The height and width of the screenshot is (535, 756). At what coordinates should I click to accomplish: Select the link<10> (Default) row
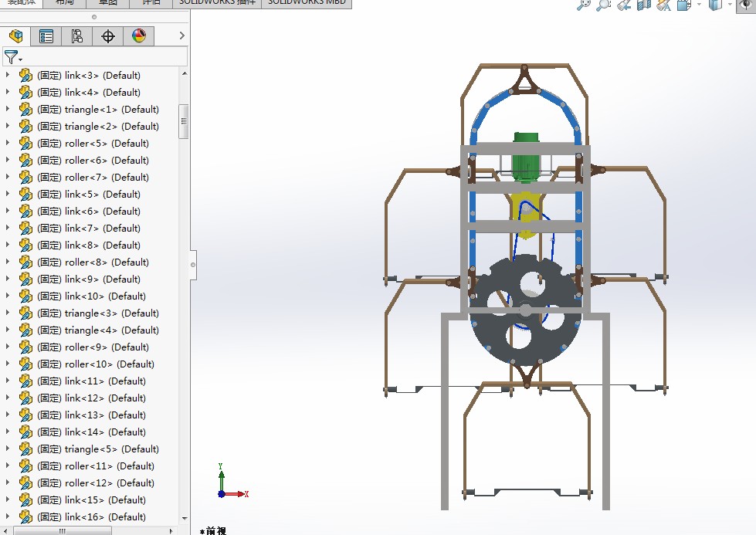[x=91, y=296]
